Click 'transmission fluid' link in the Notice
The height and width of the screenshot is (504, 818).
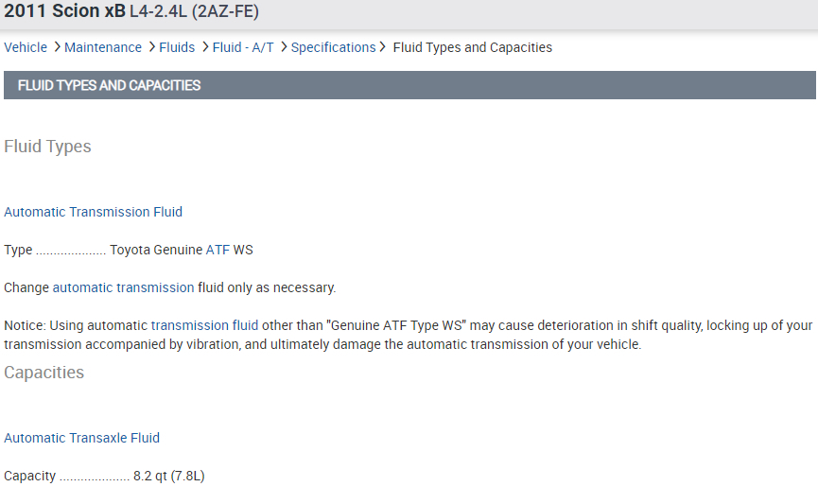coord(204,325)
